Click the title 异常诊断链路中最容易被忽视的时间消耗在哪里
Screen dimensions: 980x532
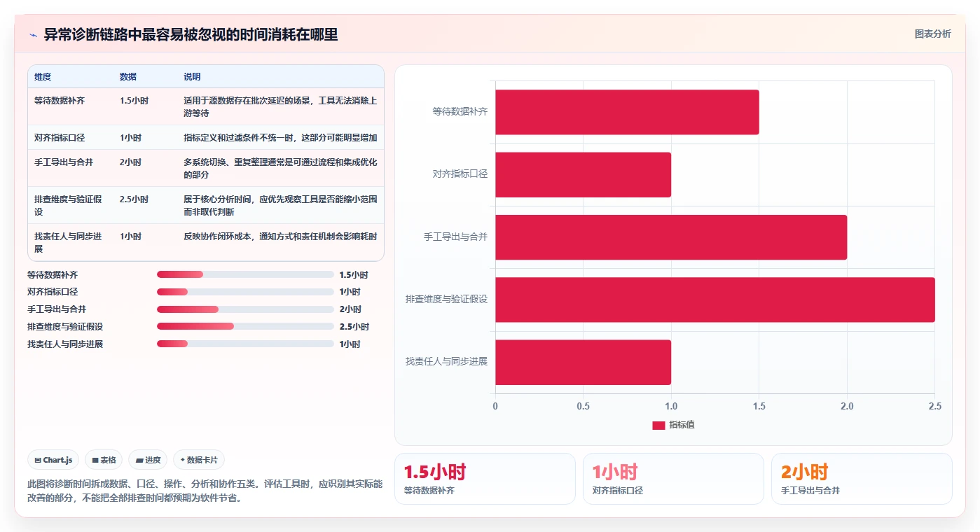coord(191,34)
